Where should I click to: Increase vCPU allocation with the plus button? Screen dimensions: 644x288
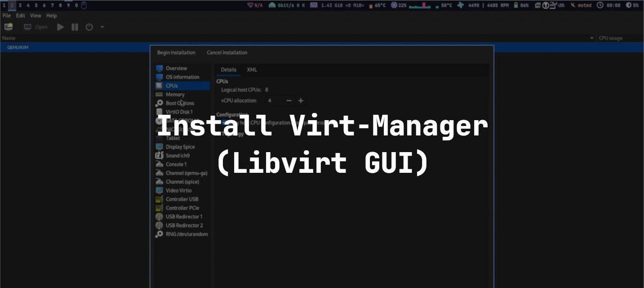pos(300,100)
